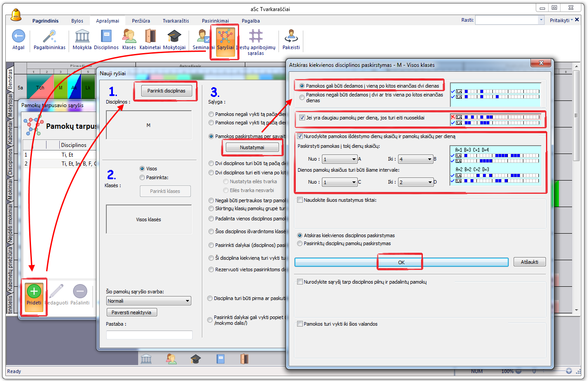Open the Pagalbininkas wizard tool

tap(50, 37)
